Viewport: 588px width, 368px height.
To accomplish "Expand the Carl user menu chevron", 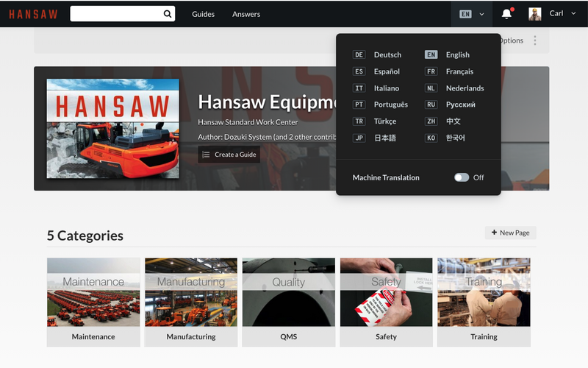I will [x=573, y=14].
